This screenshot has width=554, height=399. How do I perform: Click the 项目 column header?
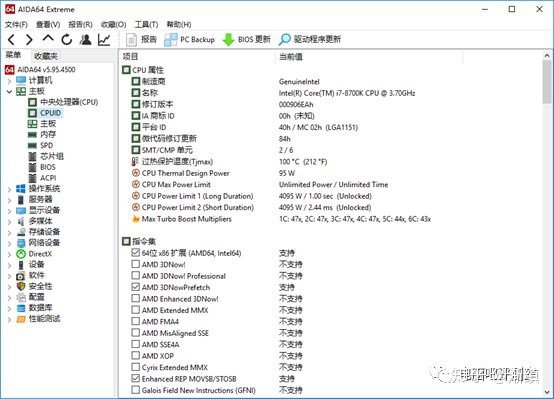tap(197, 57)
